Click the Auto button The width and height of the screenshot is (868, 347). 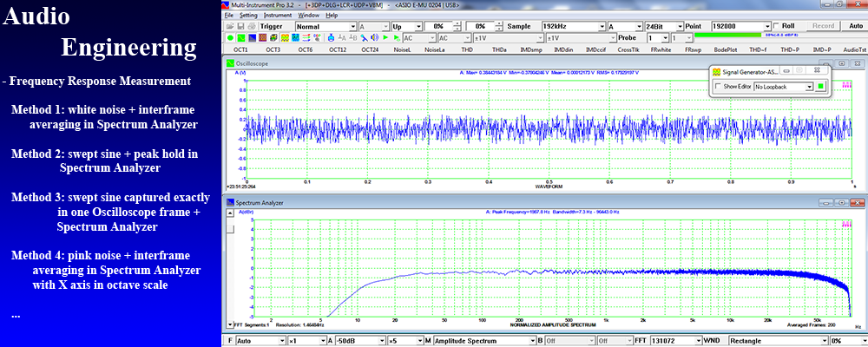[x=855, y=26]
